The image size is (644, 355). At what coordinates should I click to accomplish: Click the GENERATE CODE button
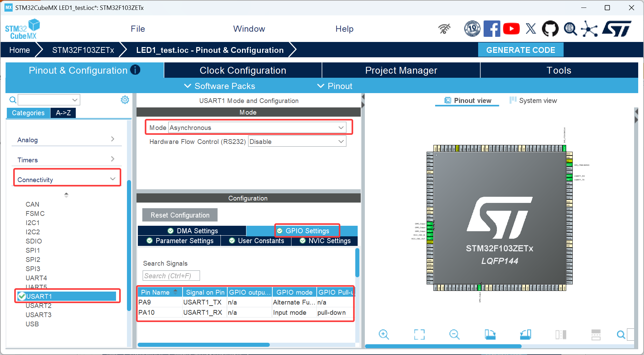520,50
